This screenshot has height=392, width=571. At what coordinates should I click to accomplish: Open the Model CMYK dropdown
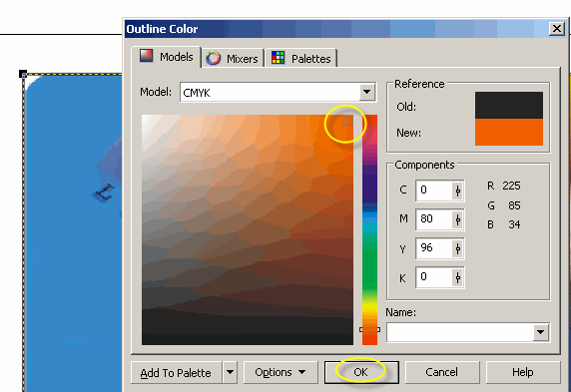tap(367, 92)
